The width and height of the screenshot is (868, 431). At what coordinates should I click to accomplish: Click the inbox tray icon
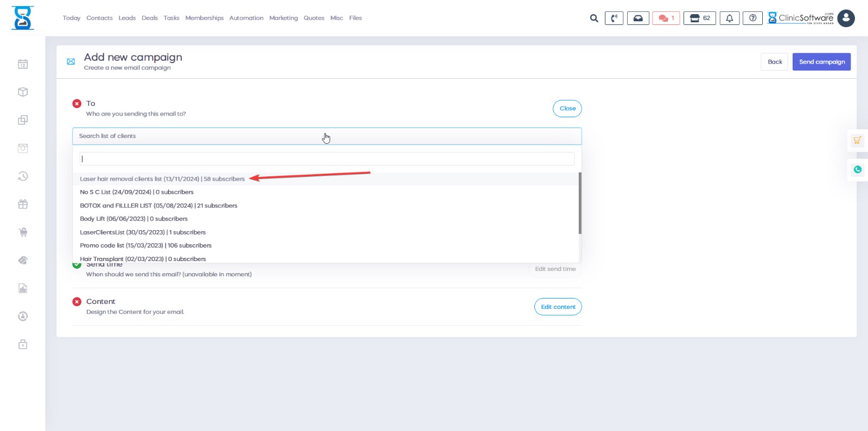[638, 18]
